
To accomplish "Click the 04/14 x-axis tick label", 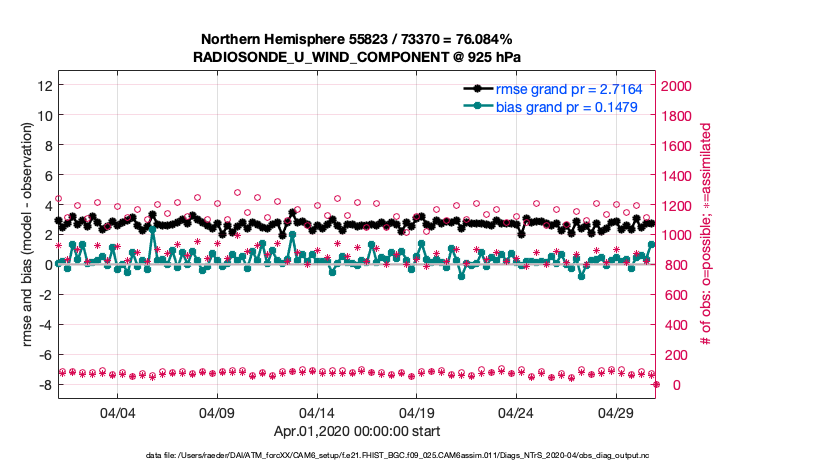I will 317,413.
